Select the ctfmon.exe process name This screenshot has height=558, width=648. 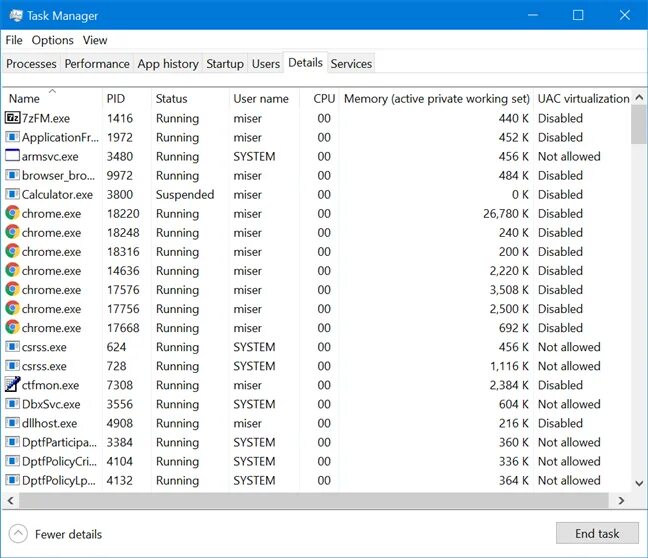click(50, 385)
